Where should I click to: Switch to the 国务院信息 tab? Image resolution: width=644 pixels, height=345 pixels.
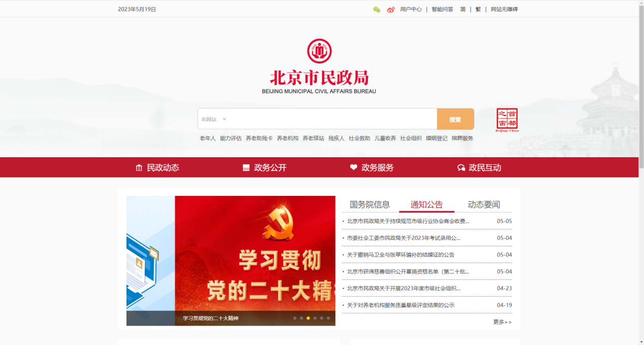pos(371,204)
